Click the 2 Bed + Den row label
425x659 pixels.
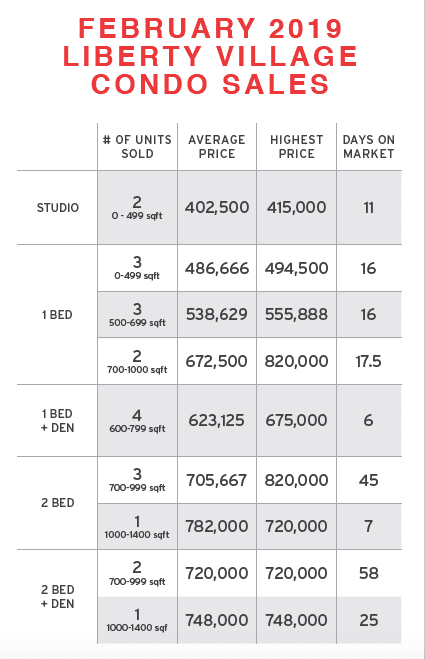pyautogui.click(x=58, y=597)
